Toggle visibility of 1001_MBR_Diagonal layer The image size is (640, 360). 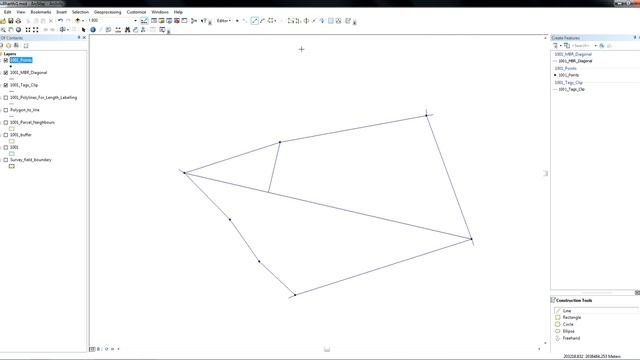coord(6,73)
